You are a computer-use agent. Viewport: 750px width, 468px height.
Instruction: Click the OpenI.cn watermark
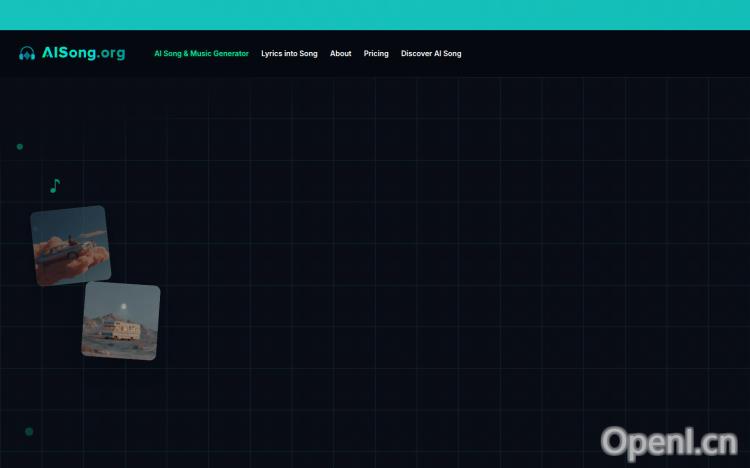point(669,441)
